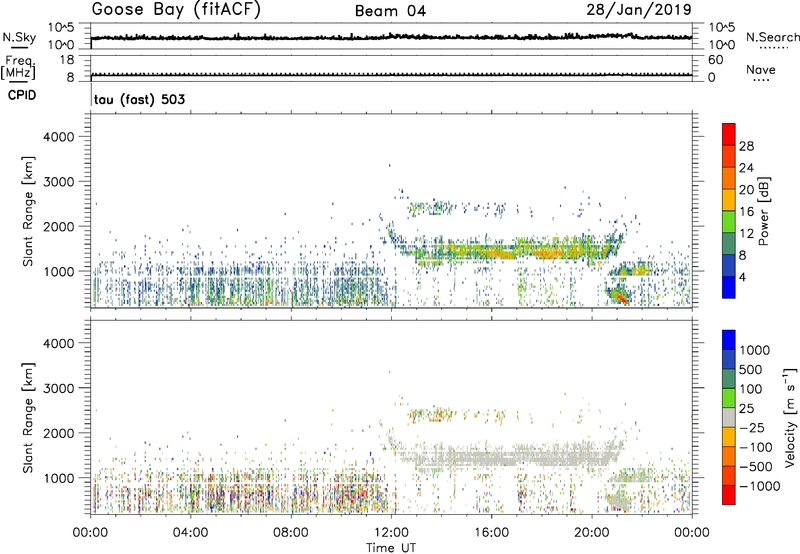Image resolution: width=800 pixels, height=554 pixels.
Task: Pick the bright blue lowest Power segment
Action: pos(729,287)
